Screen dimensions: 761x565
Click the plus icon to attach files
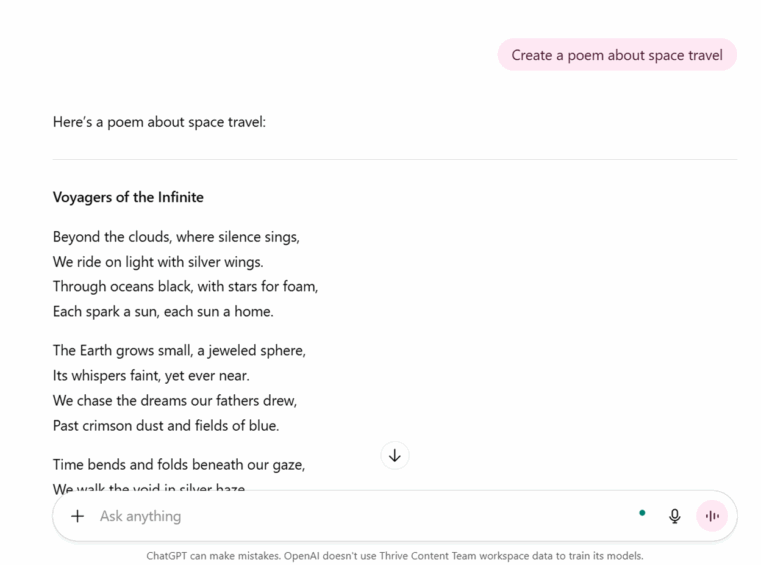click(77, 516)
